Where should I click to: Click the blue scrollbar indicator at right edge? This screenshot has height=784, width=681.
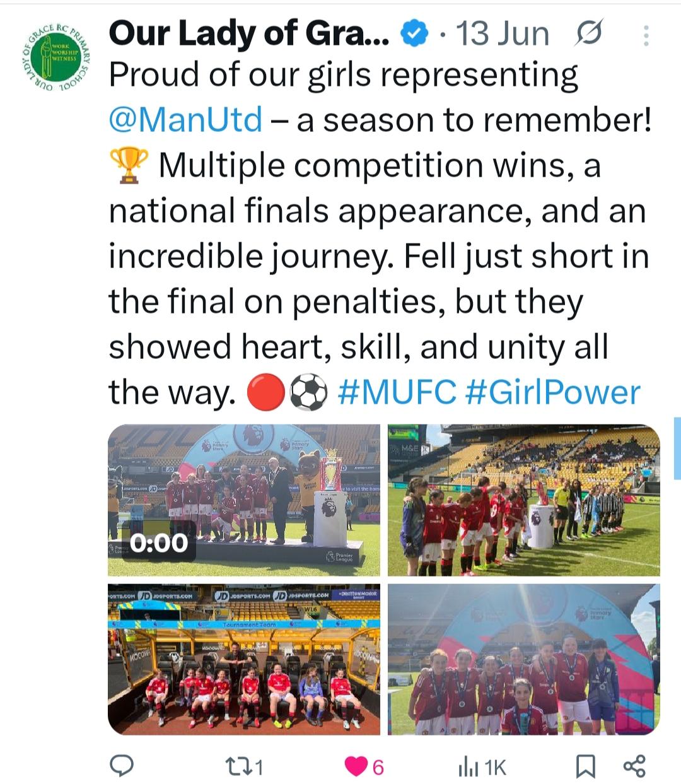(678, 448)
